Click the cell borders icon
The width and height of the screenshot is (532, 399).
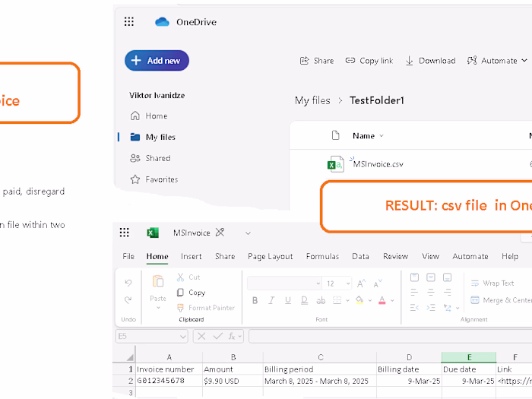(337, 300)
